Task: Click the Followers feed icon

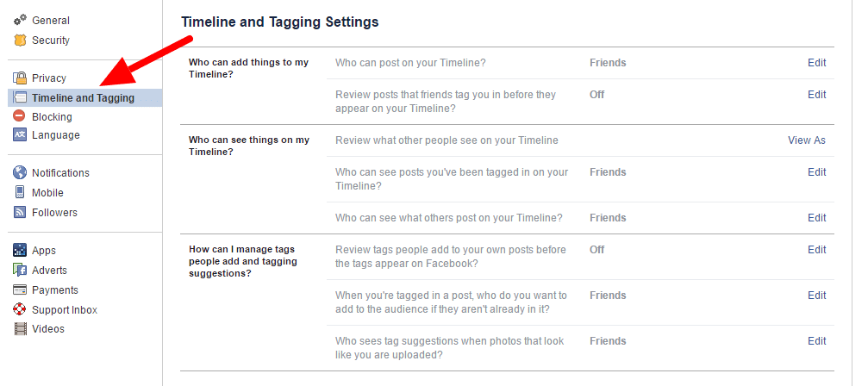Action: (20, 212)
